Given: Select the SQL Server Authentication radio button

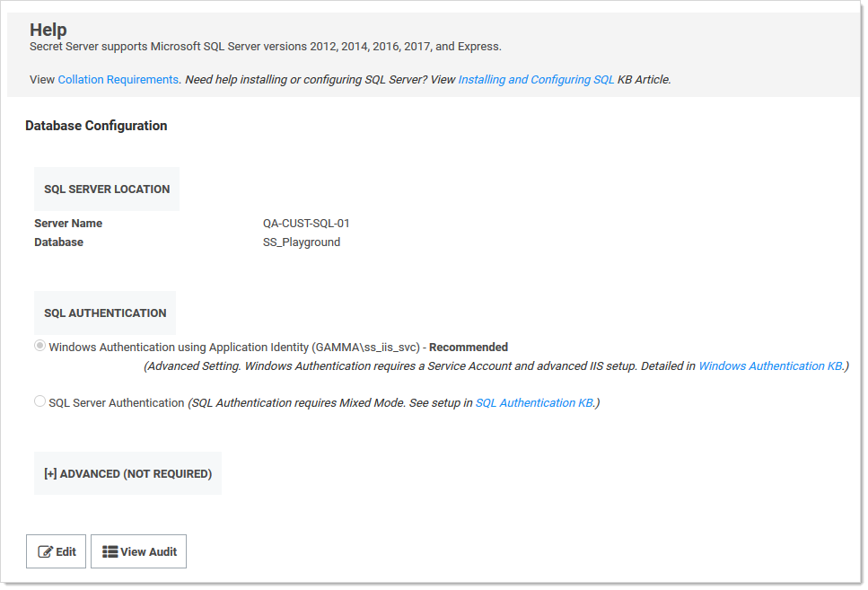Looking at the screenshot, I should pos(40,402).
